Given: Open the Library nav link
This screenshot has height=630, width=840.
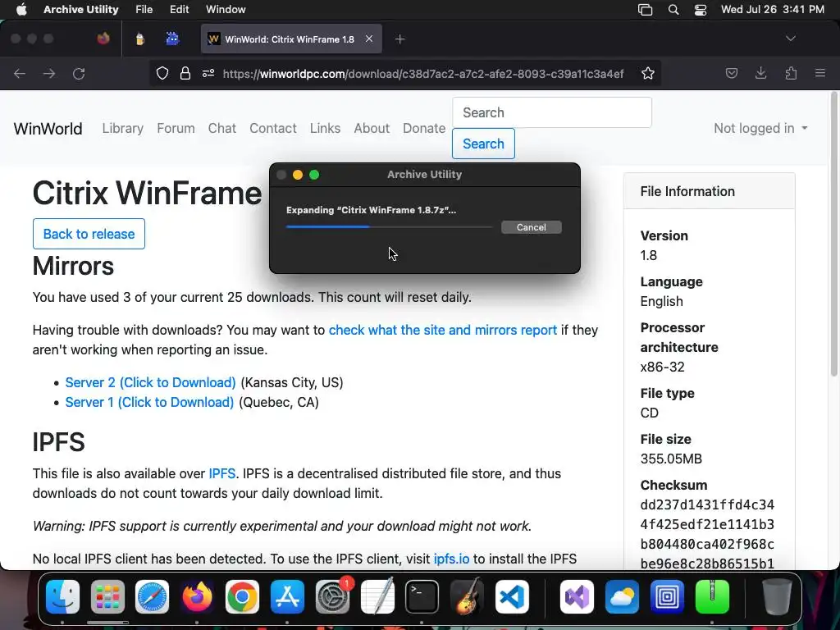Looking at the screenshot, I should click(x=123, y=129).
